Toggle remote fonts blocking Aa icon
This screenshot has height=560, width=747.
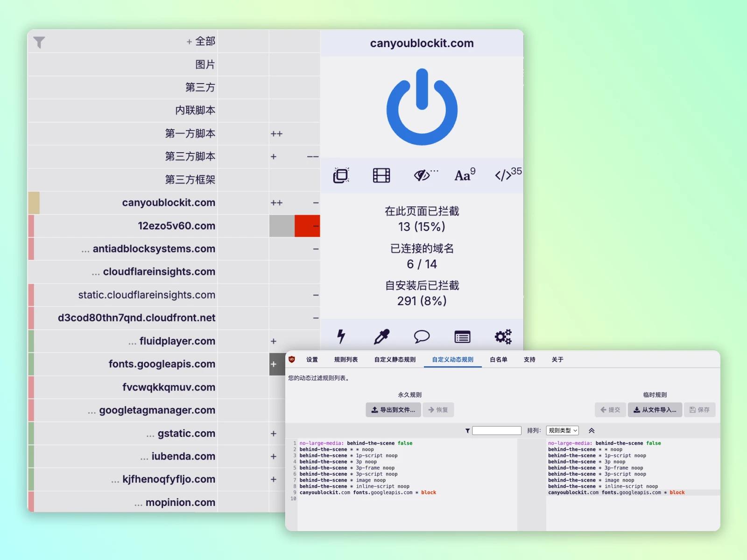point(465,175)
